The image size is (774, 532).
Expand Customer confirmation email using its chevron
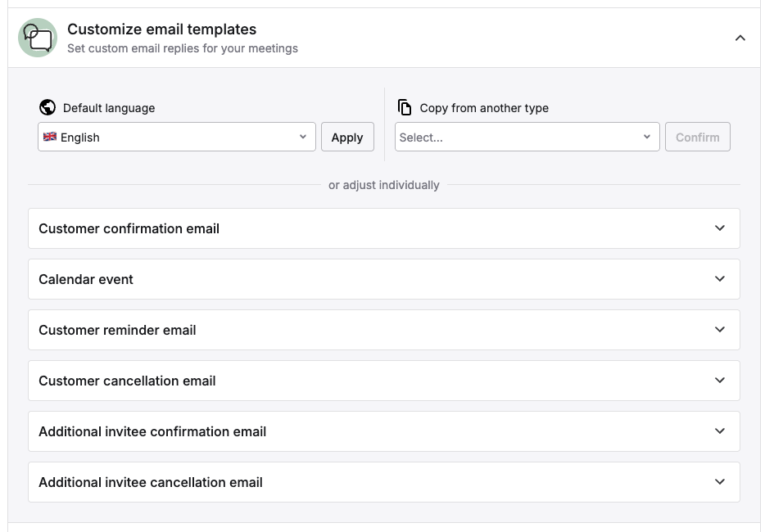(x=719, y=228)
